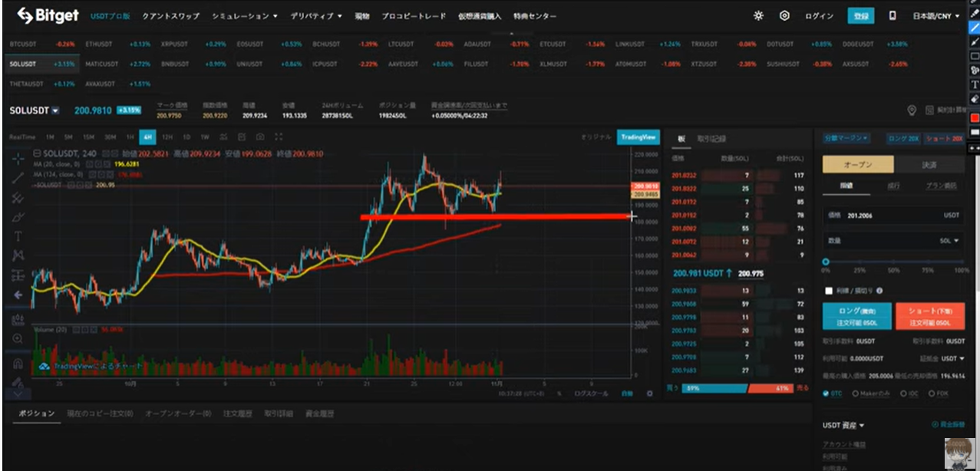Open the 日本語/CNY language dropdown
This screenshot has width=980, height=471.
[x=936, y=16]
